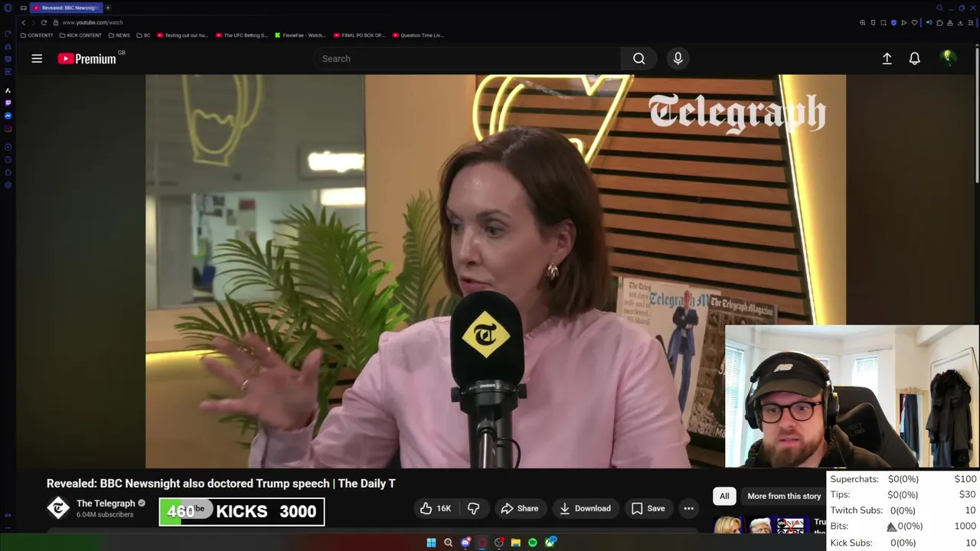Open the account avatar menu
Viewport: 980px width, 551px height.
click(x=948, y=58)
